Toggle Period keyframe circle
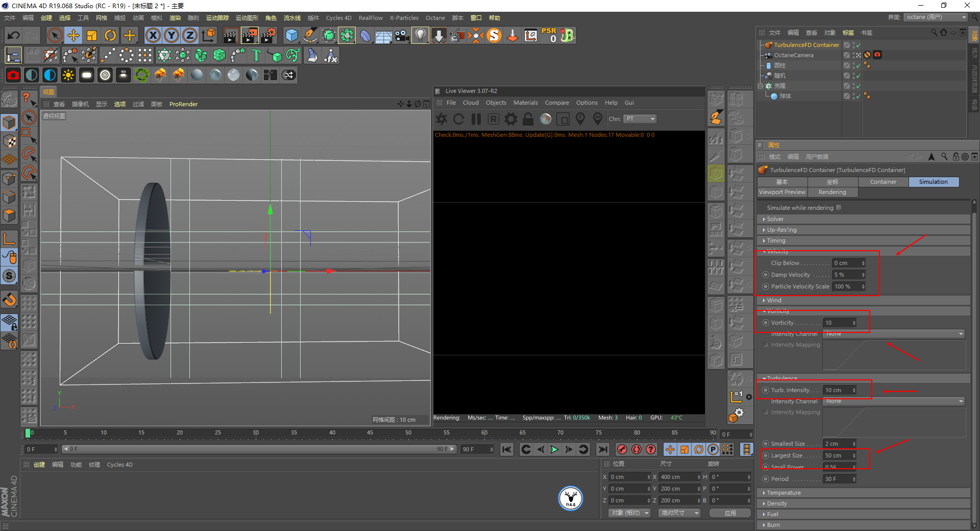Image resolution: width=980 pixels, height=531 pixels. (766, 479)
